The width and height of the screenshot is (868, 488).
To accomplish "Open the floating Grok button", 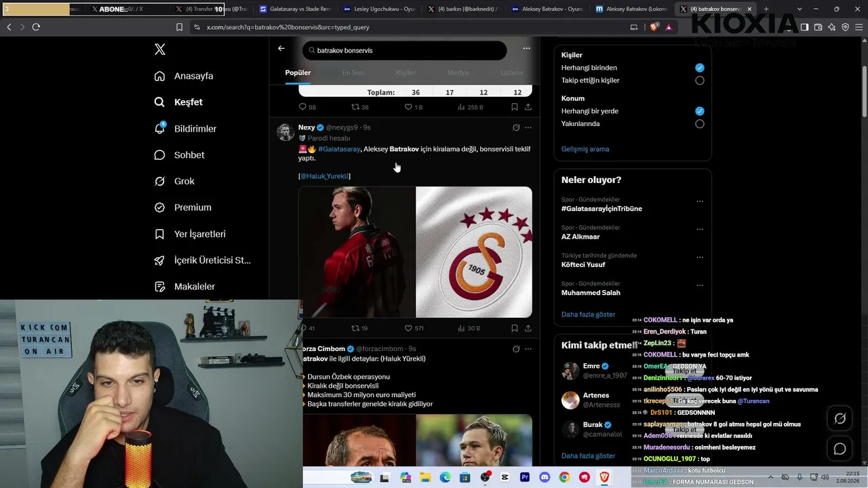I will click(x=840, y=419).
